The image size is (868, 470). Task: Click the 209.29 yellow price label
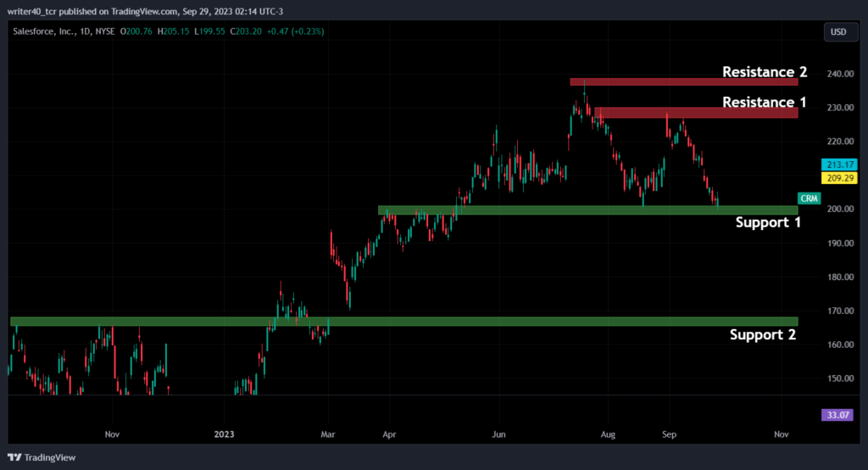(x=839, y=178)
